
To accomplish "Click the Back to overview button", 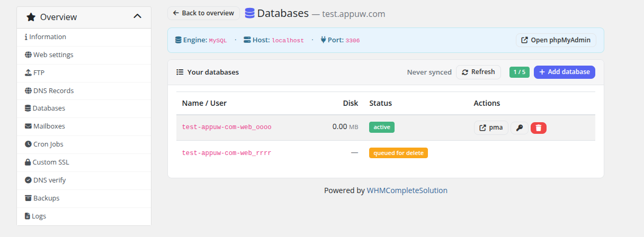I will point(203,13).
